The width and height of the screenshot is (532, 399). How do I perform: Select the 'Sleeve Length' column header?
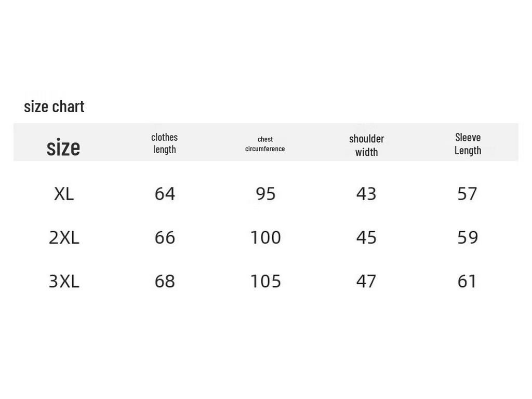point(468,143)
